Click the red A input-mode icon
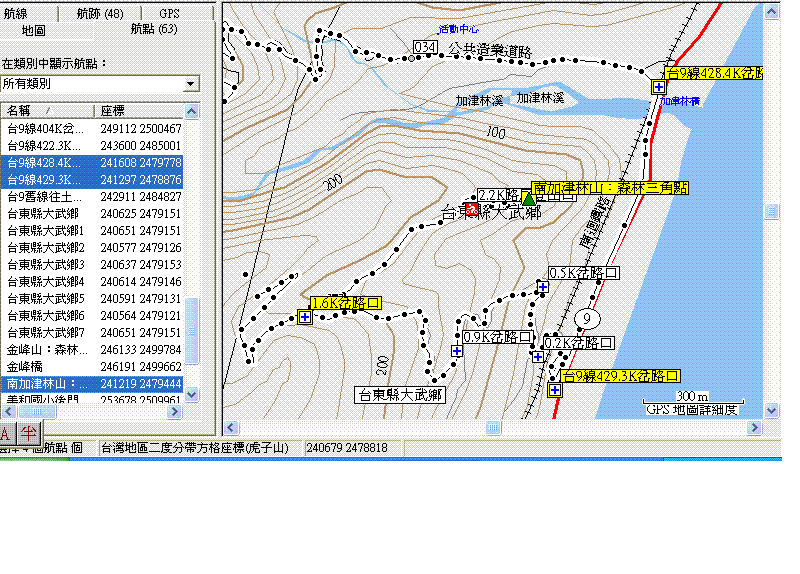800x574 pixels. click(x=6, y=432)
